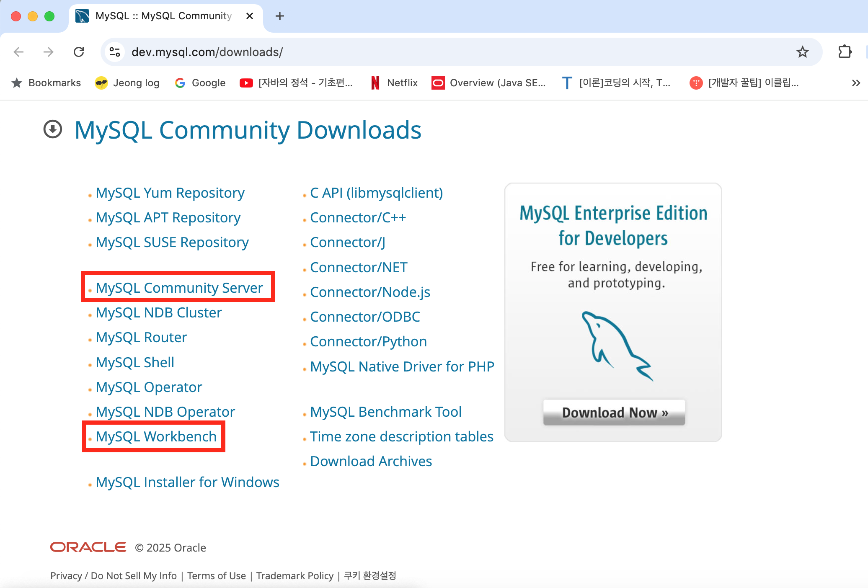Click the back navigation arrow
The width and height of the screenshot is (868, 588).
click(18, 52)
